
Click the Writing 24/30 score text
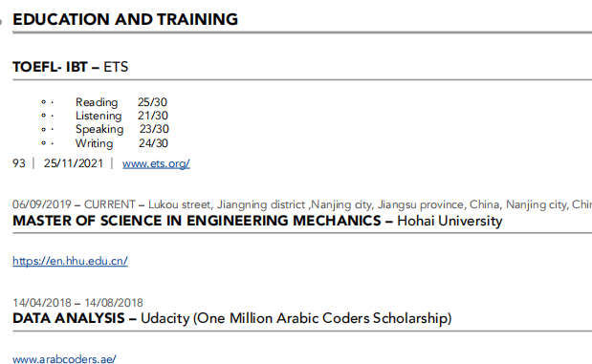pyautogui.click(x=153, y=143)
